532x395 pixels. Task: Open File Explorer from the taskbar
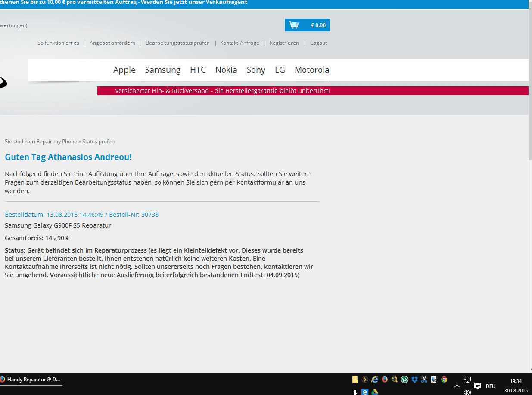pyautogui.click(x=355, y=380)
